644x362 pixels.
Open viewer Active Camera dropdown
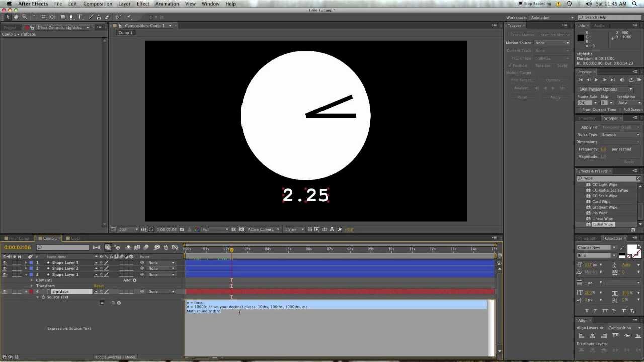pos(263,229)
